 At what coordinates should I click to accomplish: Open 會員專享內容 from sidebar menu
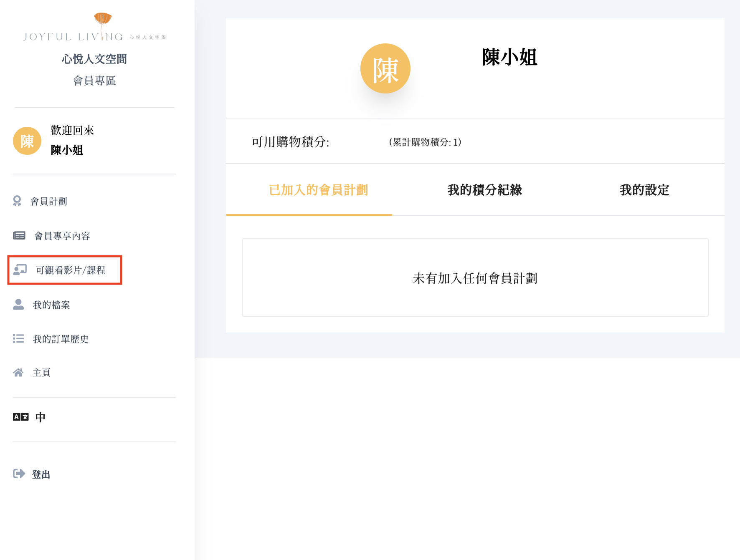[62, 236]
